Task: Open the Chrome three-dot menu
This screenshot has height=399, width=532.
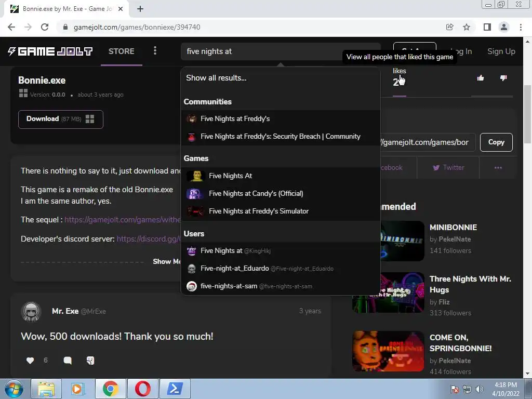Action: pos(521,27)
